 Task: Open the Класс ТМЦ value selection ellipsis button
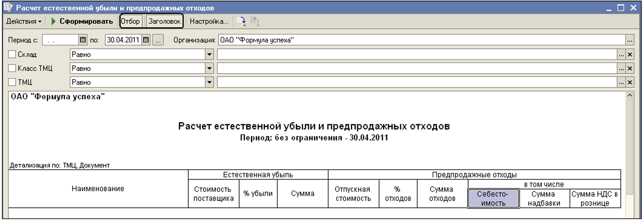pos(621,69)
